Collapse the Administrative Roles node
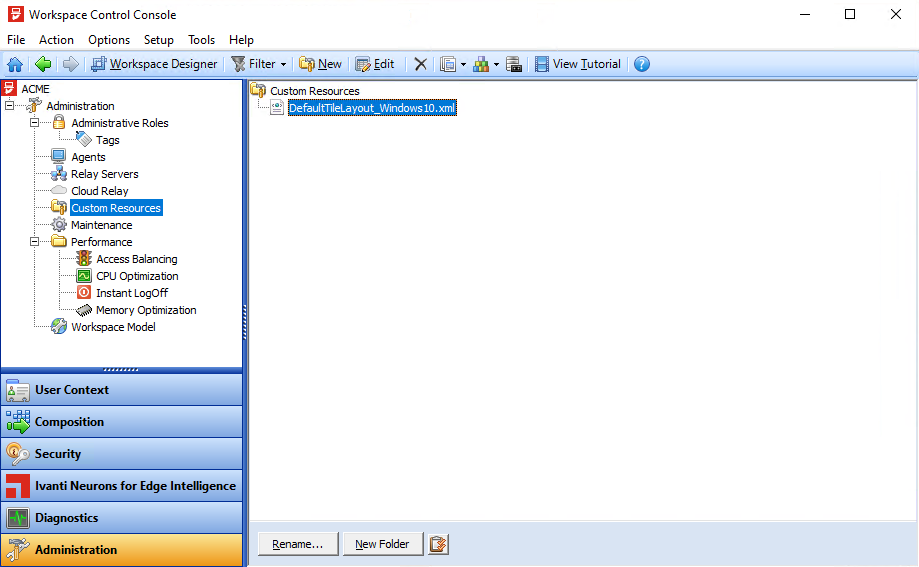The image size is (919, 567). click(35, 123)
